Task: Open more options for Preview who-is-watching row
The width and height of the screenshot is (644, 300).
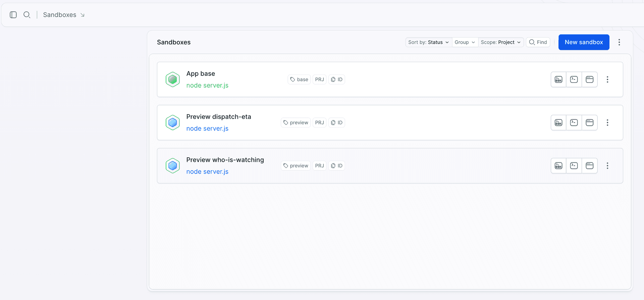Action: pyautogui.click(x=607, y=166)
